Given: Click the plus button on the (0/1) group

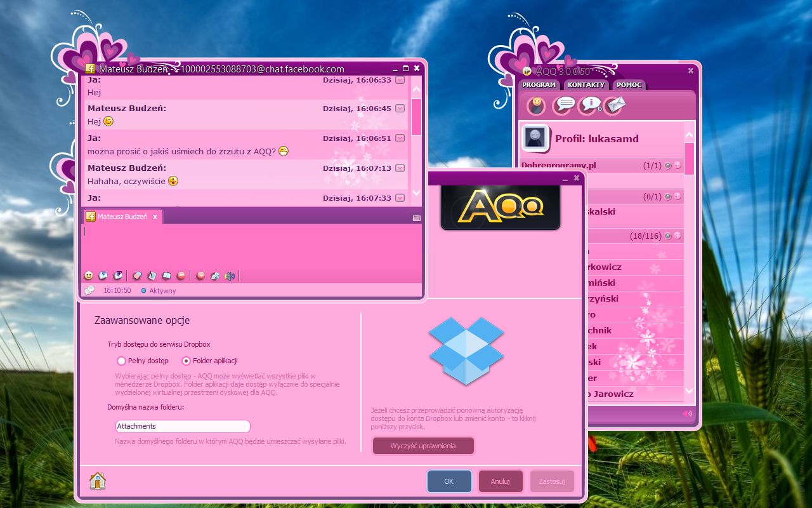Looking at the screenshot, I should 677,197.
